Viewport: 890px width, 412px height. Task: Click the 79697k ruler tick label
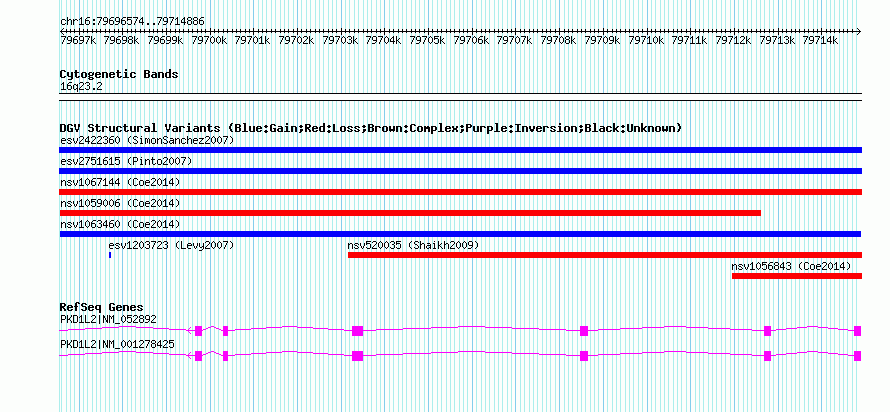pyautogui.click(x=79, y=40)
